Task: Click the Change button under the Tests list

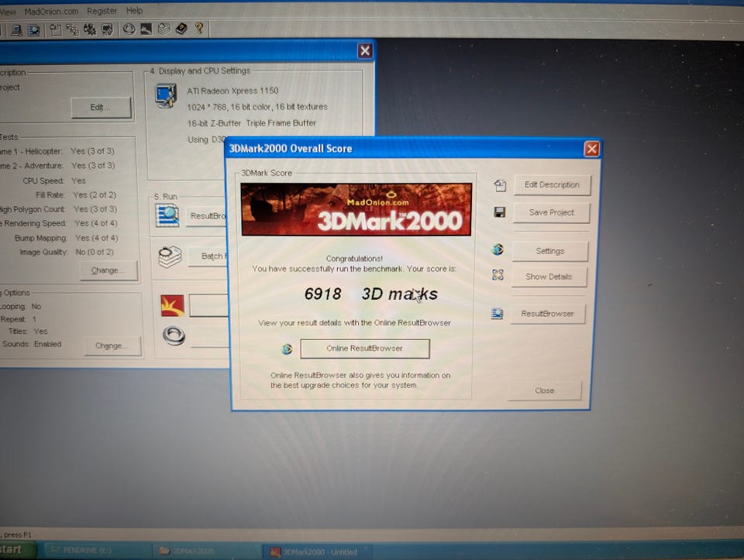Action: click(x=108, y=270)
